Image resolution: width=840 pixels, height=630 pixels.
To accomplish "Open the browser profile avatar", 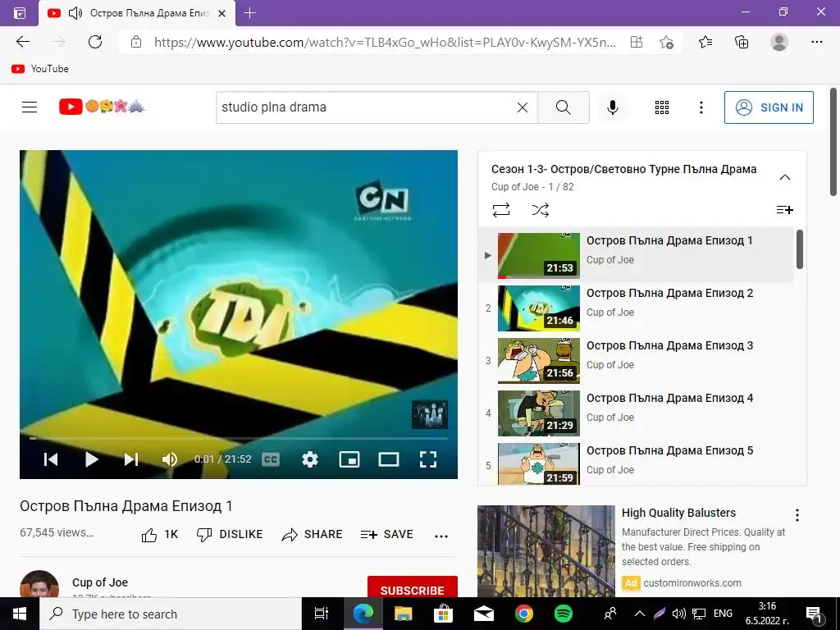I will [x=779, y=42].
